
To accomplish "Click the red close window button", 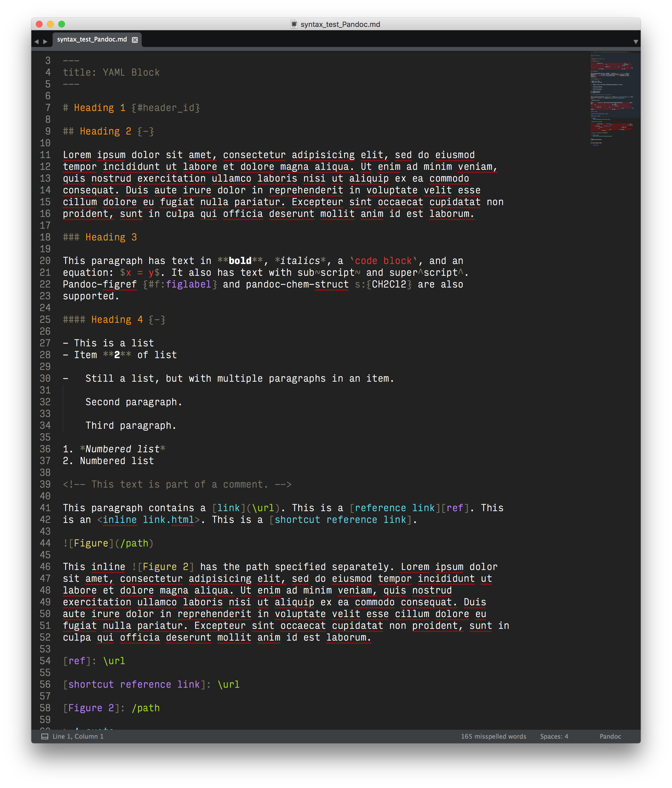I will tap(39, 24).
